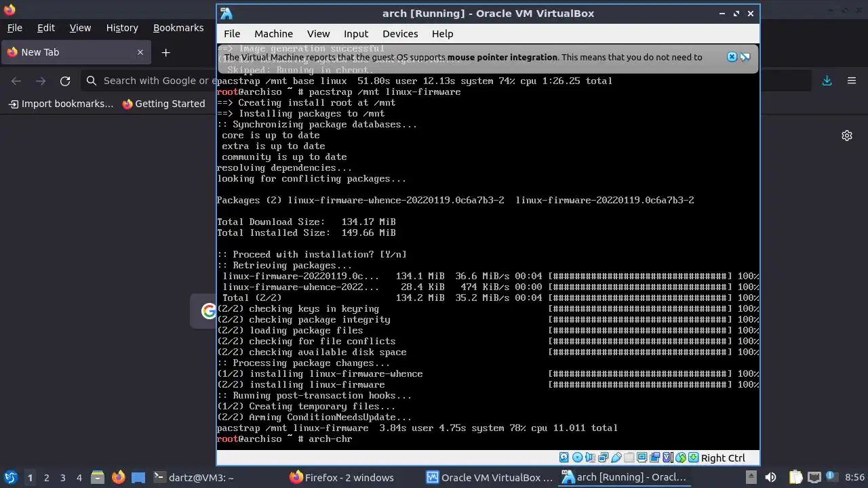Open New Tab personalize settings gear
868x488 pixels.
847,136
